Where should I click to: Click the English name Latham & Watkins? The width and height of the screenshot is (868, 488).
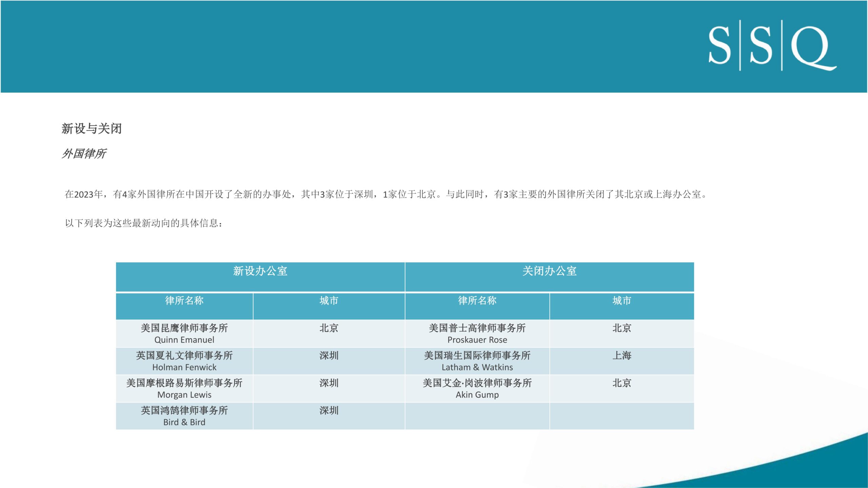(477, 367)
